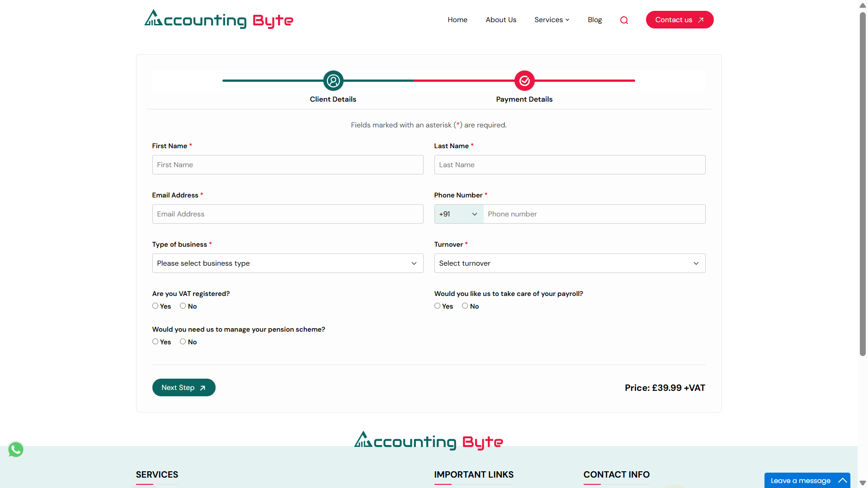
Task: Select Yes for VAT registered
Action: [155, 305]
